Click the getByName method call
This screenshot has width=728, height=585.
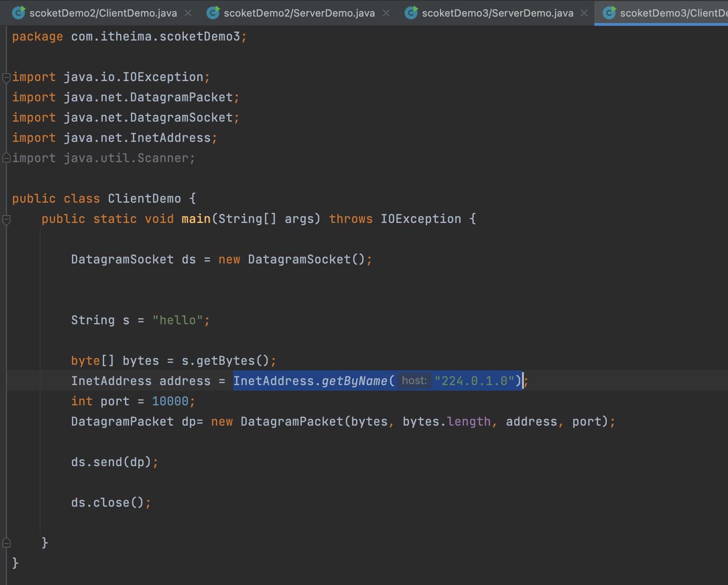click(354, 381)
